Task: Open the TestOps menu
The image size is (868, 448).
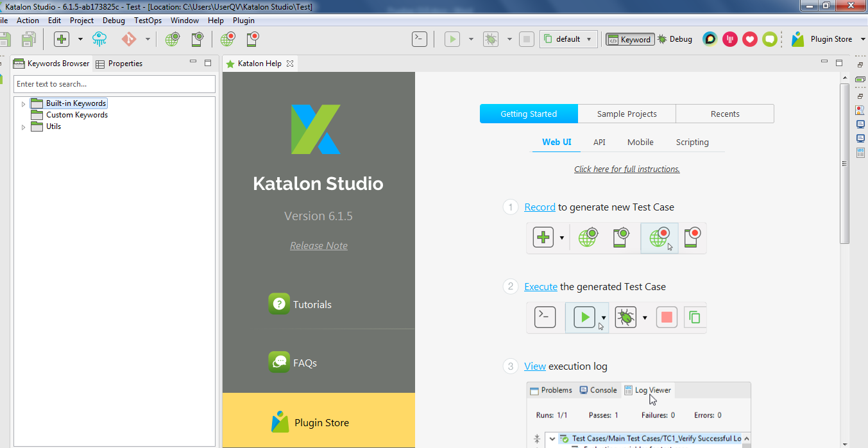Action: pos(148,21)
